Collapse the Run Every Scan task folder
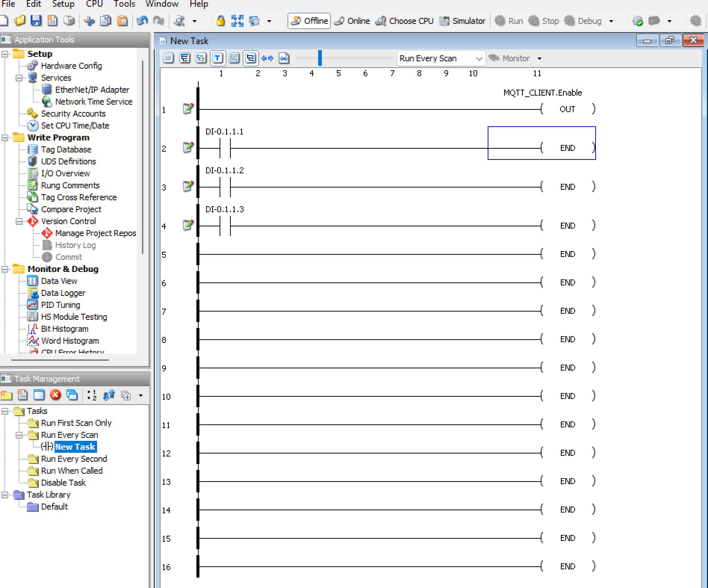The image size is (708, 588). coord(19,435)
